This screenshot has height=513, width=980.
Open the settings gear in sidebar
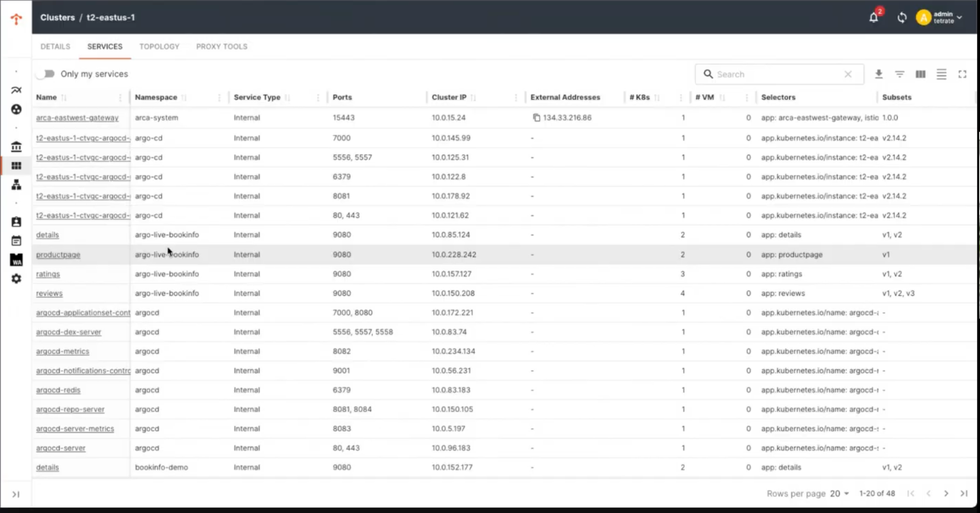tap(16, 279)
